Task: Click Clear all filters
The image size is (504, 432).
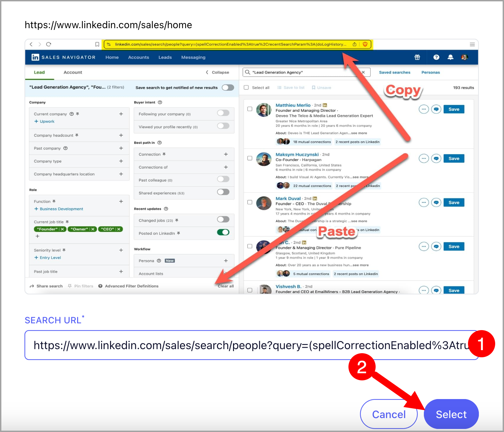Action: (226, 286)
